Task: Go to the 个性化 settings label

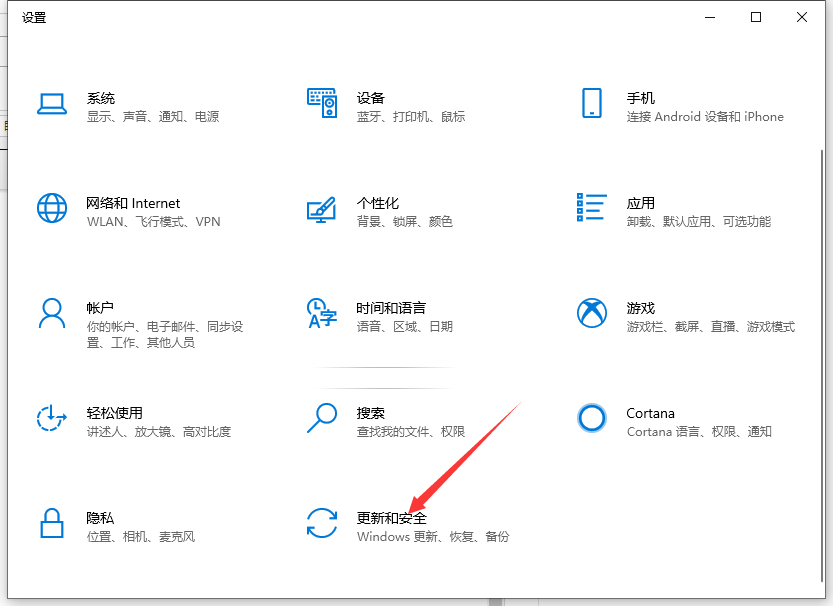Action: (x=377, y=203)
